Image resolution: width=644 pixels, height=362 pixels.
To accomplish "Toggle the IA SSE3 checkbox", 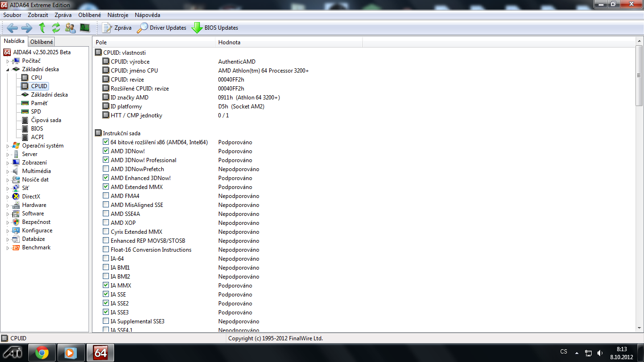I will pos(106,313).
